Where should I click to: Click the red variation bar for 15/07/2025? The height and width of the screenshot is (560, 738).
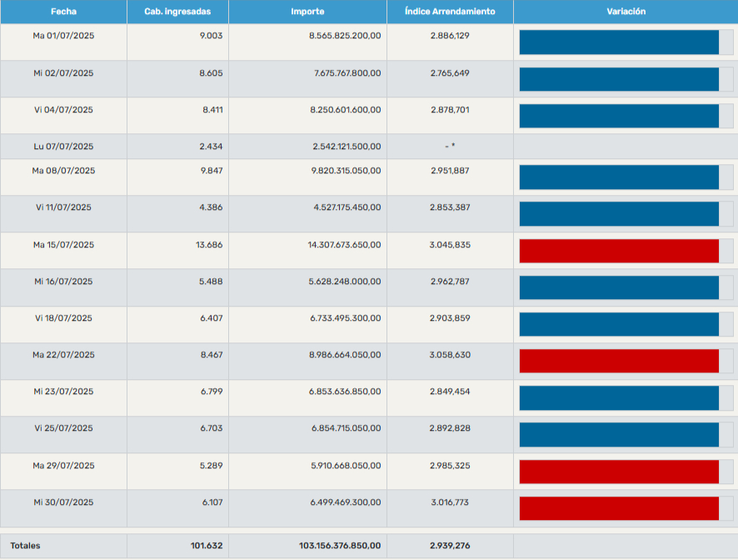[x=619, y=251]
